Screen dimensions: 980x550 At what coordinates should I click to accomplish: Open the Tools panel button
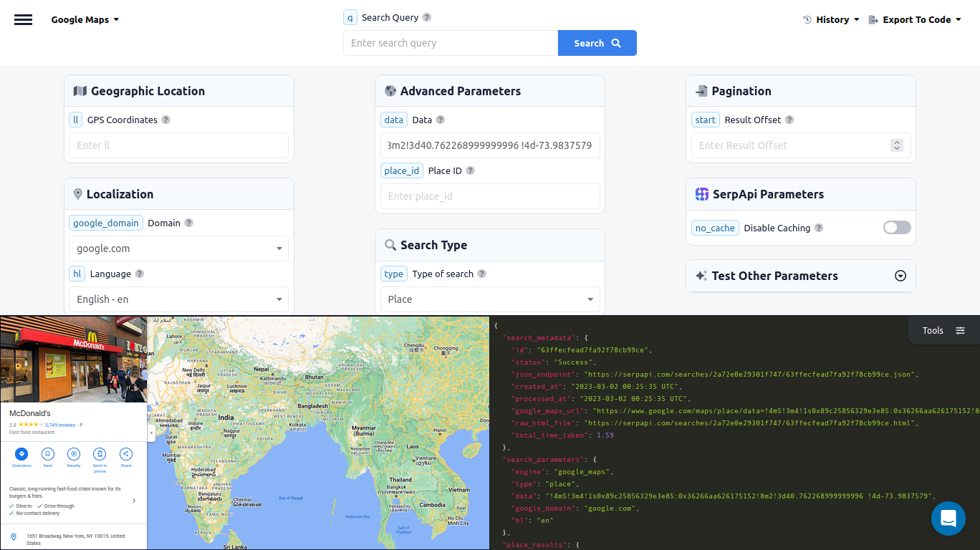[x=944, y=330]
